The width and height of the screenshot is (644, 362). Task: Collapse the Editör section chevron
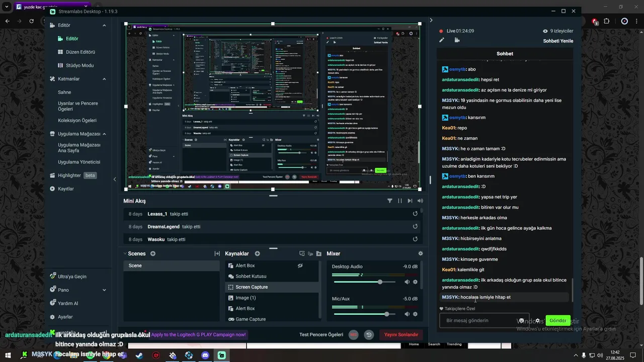[104, 25]
